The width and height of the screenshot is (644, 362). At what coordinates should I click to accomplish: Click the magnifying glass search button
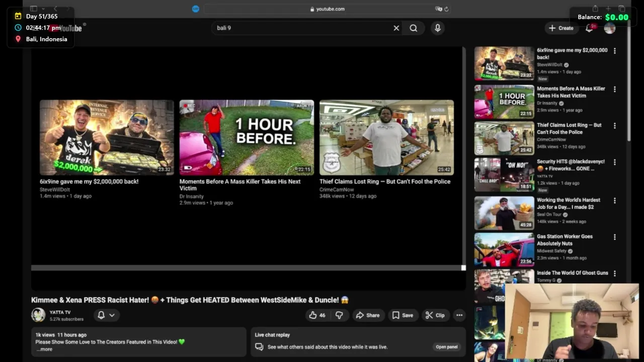(414, 28)
